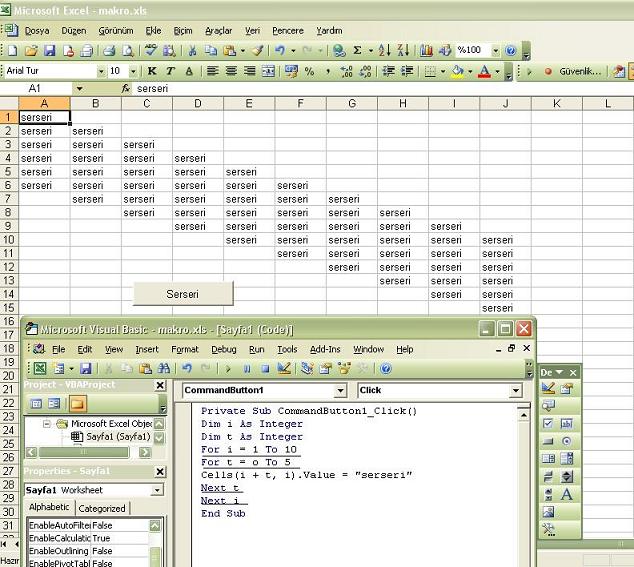Click the formula bar containing serseri
This screenshot has height=567, width=634.
[x=383, y=89]
